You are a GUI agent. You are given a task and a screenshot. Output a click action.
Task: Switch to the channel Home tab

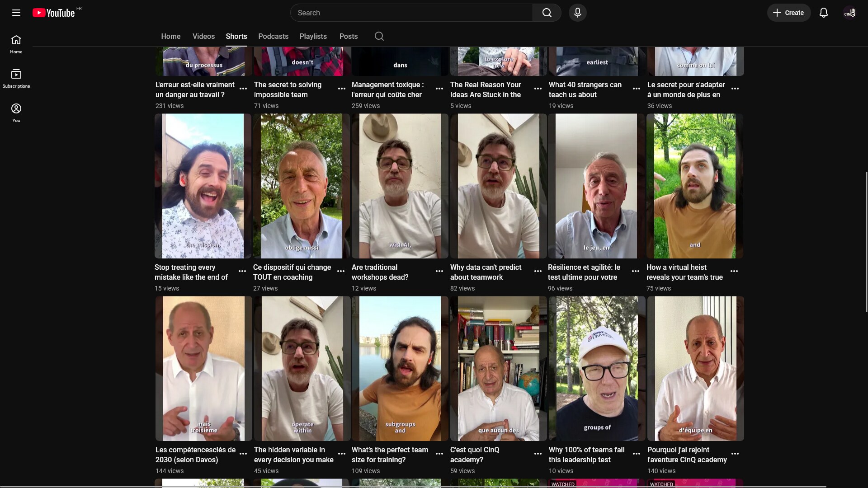pyautogui.click(x=170, y=36)
